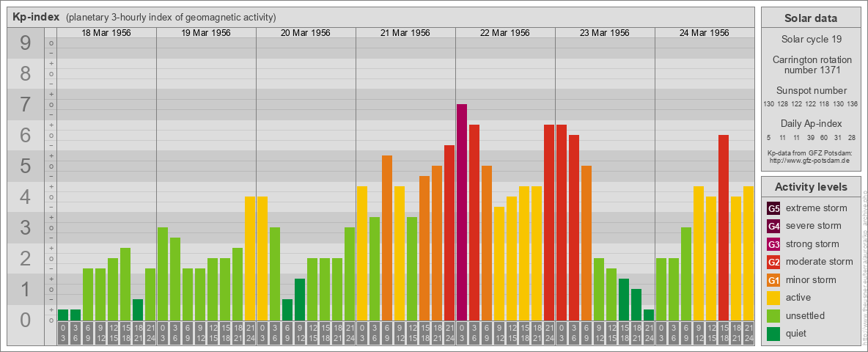Click the 'Activity levels' panel heading
868x352 pixels.
pyautogui.click(x=811, y=187)
